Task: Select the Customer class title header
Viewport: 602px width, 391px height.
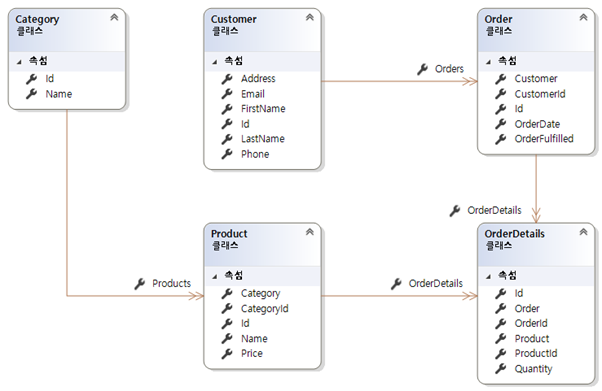Action: [x=233, y=19]
